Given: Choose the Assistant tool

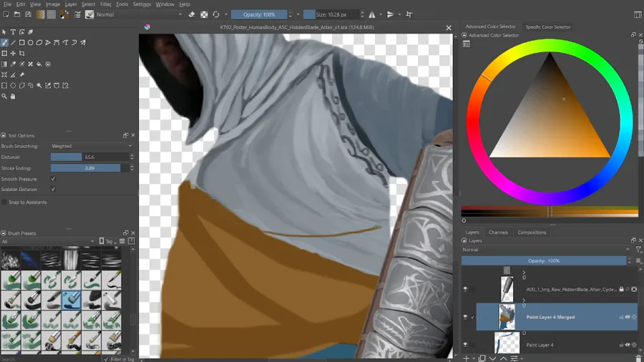Looking at the screenshot, I should [x=4, y=74].
